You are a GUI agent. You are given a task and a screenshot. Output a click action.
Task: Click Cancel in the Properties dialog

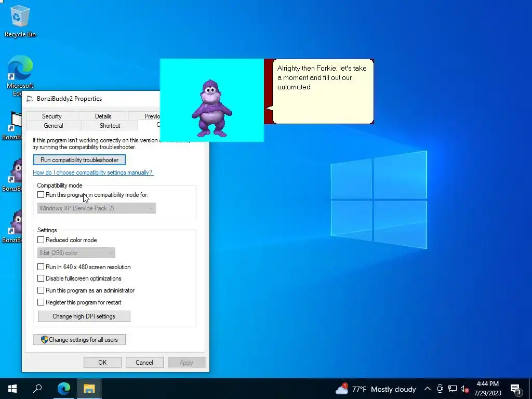click(144, 362)
